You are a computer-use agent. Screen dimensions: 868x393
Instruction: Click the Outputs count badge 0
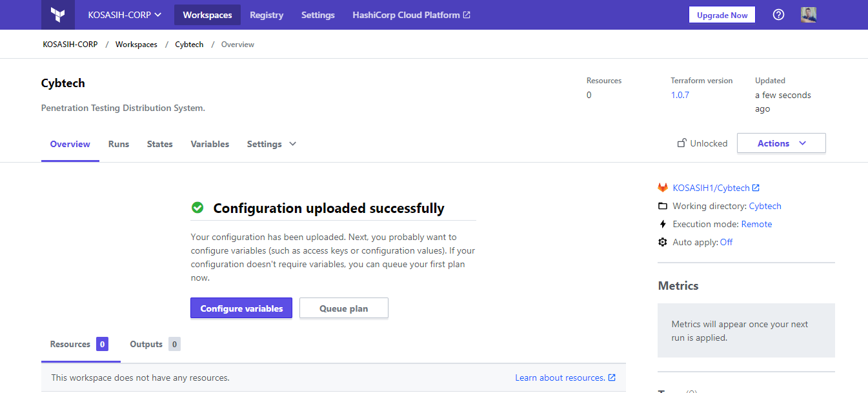(174, 344)
